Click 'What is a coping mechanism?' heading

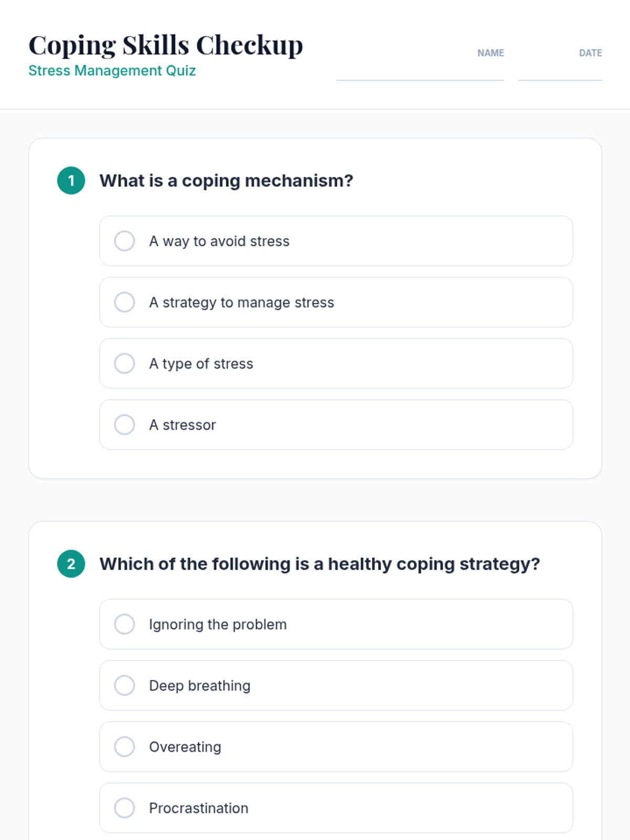click(x=226, y=181)
